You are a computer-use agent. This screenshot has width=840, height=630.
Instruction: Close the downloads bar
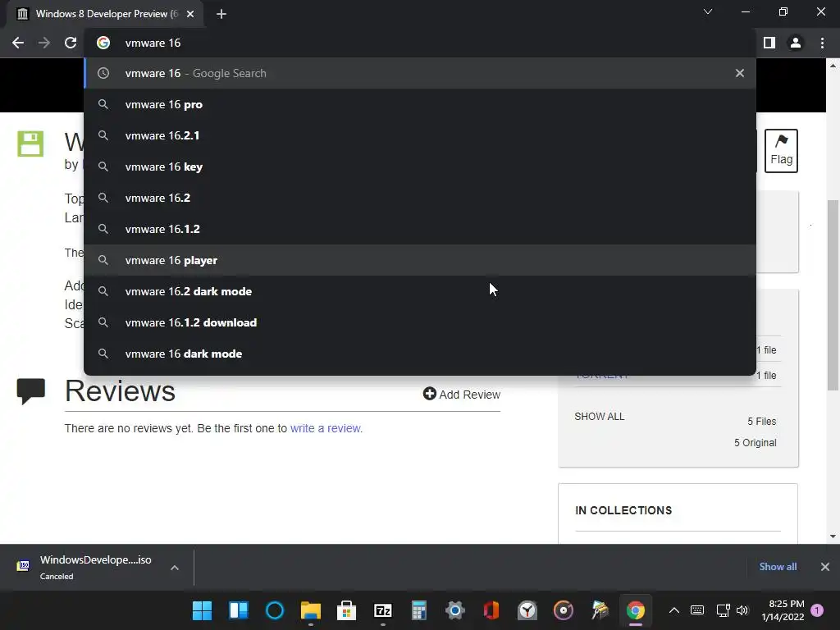point(825,566)
